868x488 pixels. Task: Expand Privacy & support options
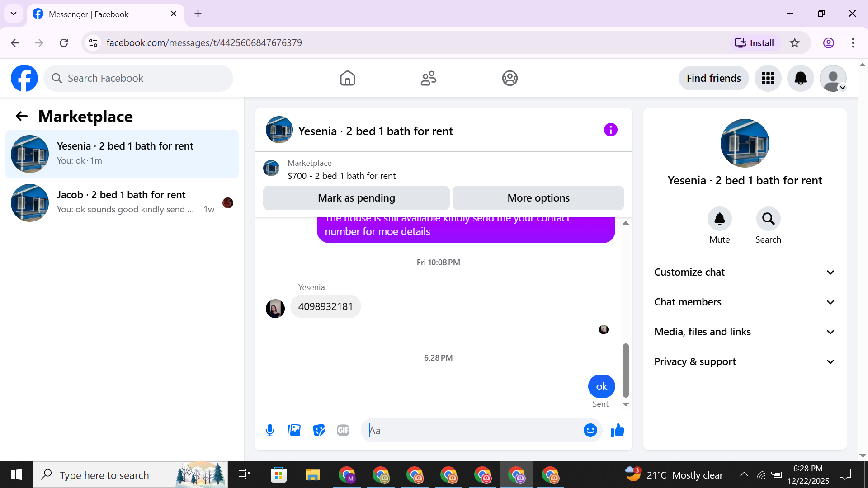pyautogui.click(x=744, y=361)
